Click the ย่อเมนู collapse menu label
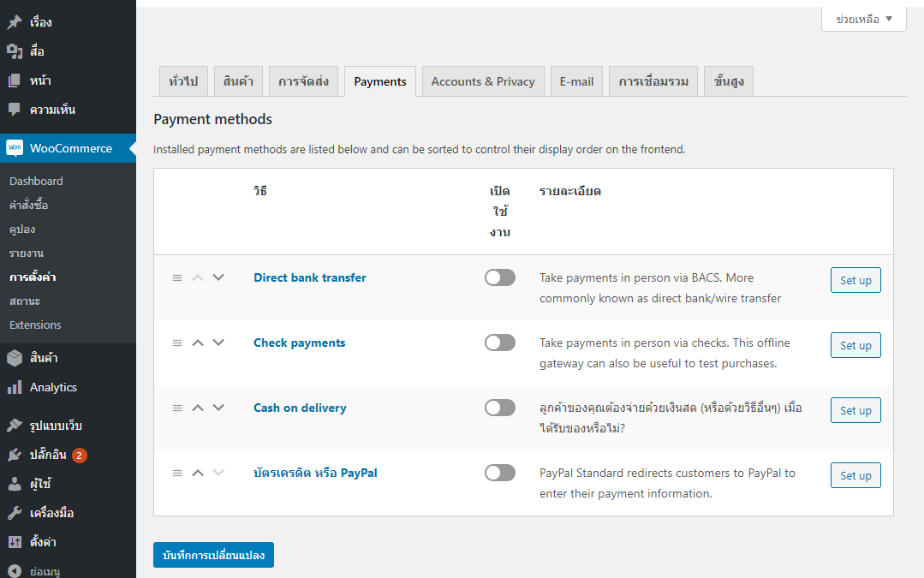 click(x=45, y=571)
